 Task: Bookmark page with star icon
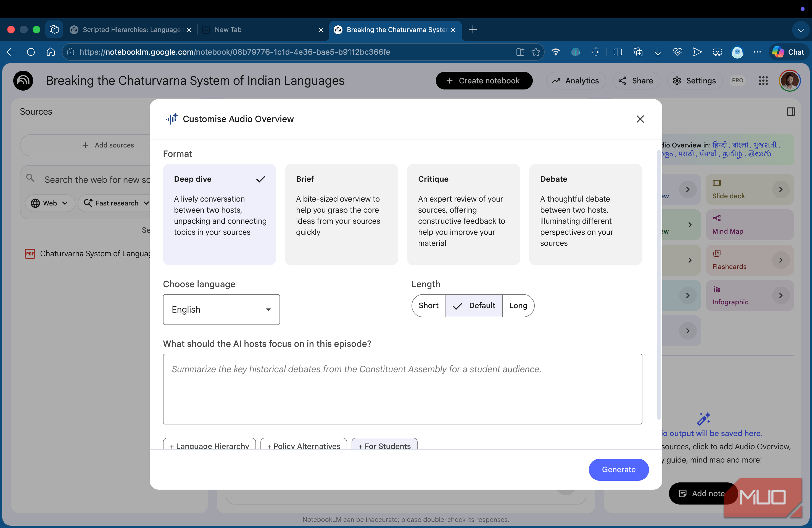(x=536, y=52)
